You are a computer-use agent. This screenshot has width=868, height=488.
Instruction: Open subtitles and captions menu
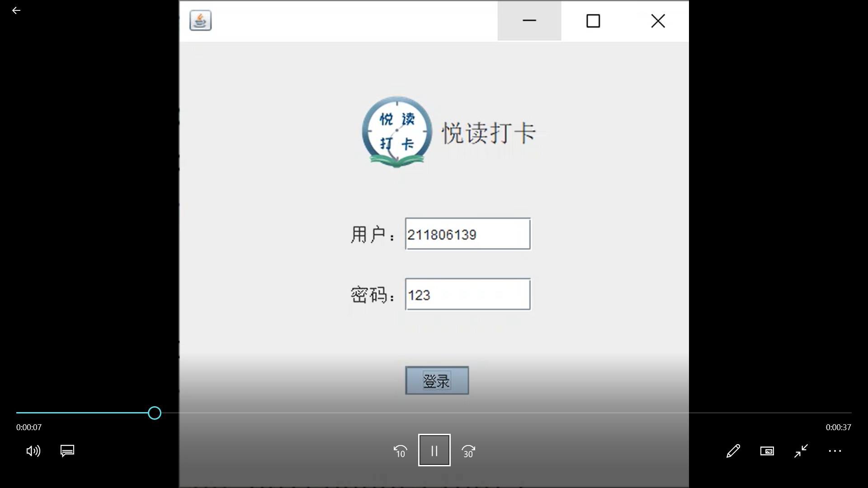pos(67,451)
